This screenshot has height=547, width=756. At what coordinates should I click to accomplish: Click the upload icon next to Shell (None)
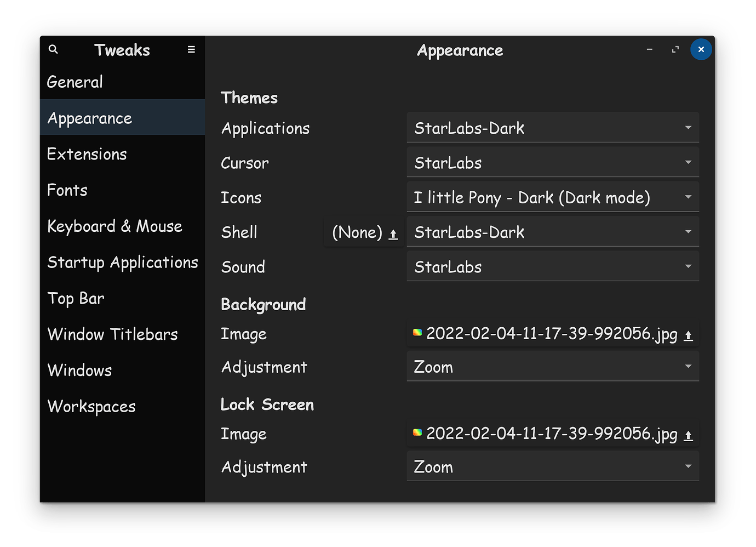pos(393,232)
